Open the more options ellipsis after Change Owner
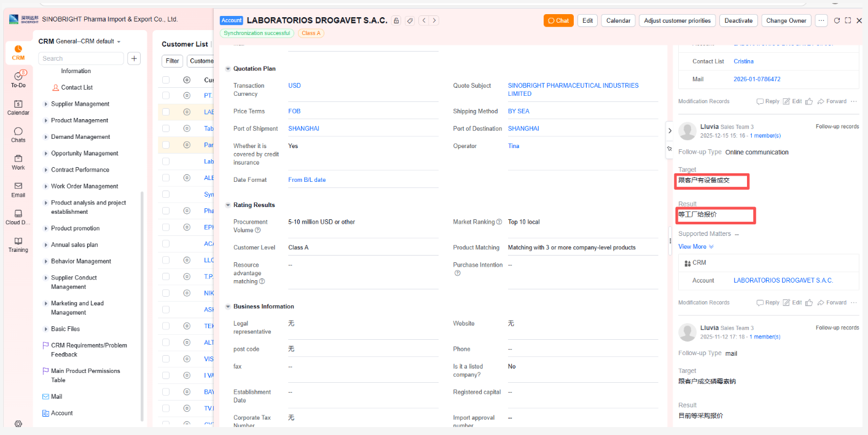This screenshot has height=435, width=868. (x=821, y=20)
